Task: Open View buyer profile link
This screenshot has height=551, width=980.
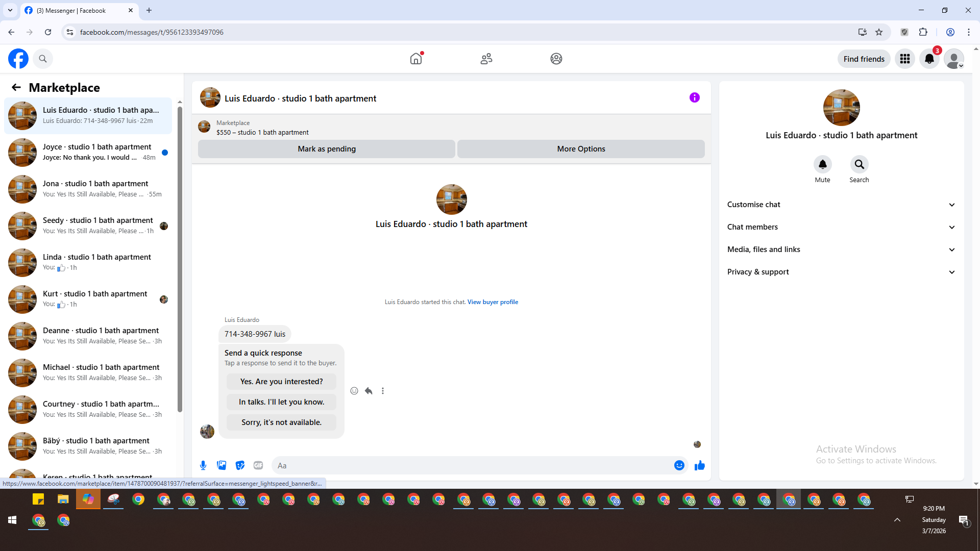Action: point(493,302)
